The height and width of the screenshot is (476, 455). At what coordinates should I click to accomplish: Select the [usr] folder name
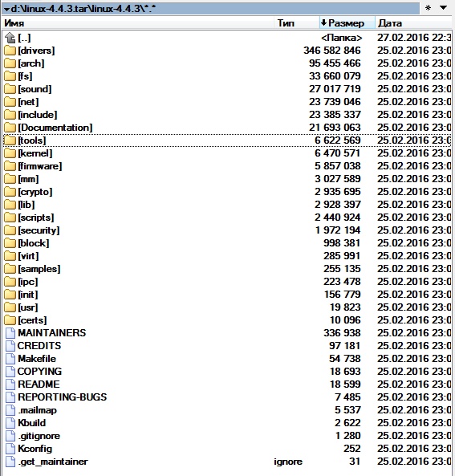[28, 307]
